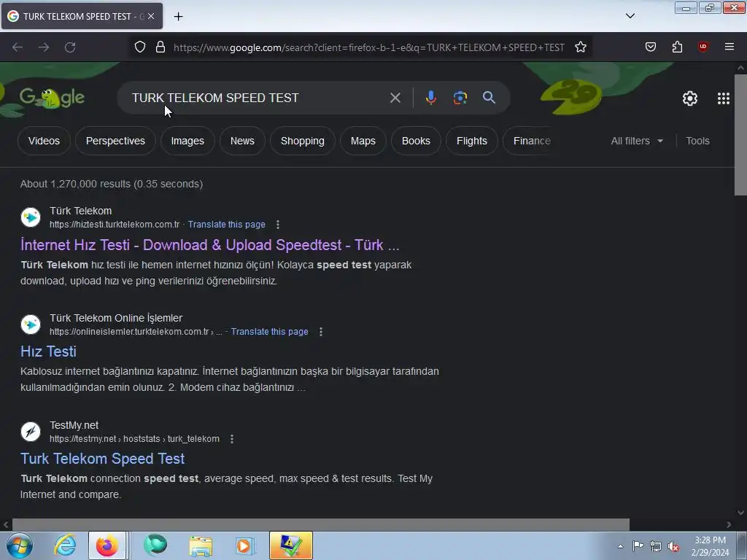Clear the Google search box text

395,98
